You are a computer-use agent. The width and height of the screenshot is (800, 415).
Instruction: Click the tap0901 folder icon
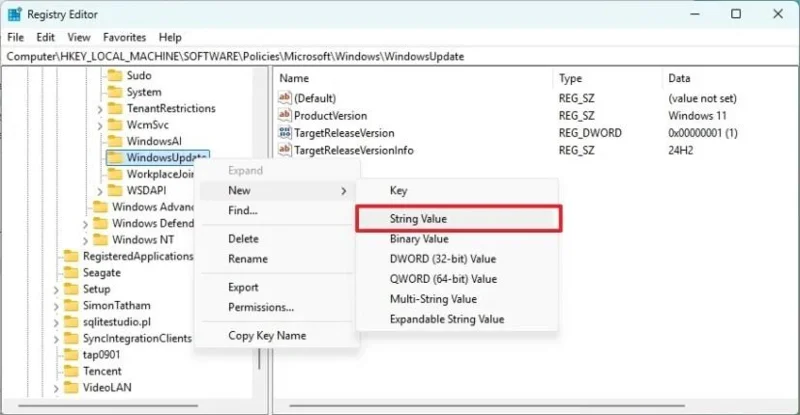(x=71, y=354)
